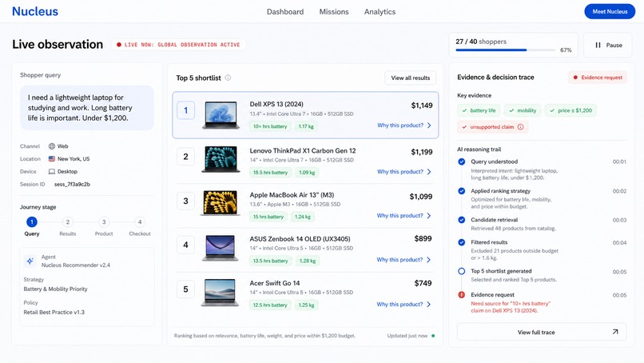This screenshot has height=363, width=644.
Task: Click the 1.17 kg weight tag
Action: coord(306,126)
